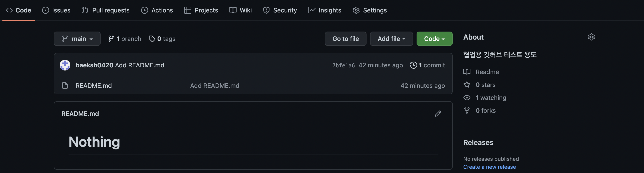644x173 pixels.
Task: Click the baeksh0420 user avatar
Action: [65, 65]
